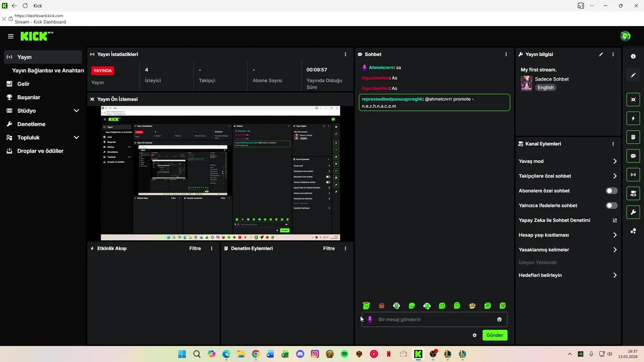Toggle the chat panel bubble icon

(633, 156)
